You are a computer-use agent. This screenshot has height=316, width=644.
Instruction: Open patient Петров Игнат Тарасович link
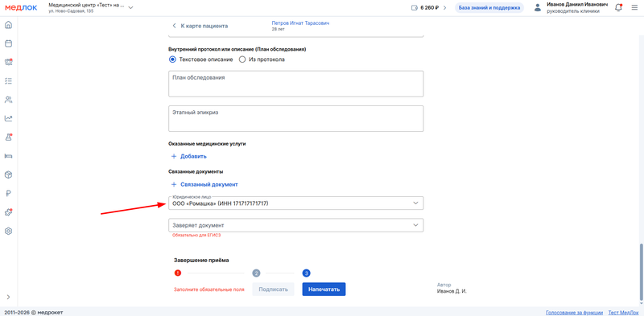(x=300, y=23)
